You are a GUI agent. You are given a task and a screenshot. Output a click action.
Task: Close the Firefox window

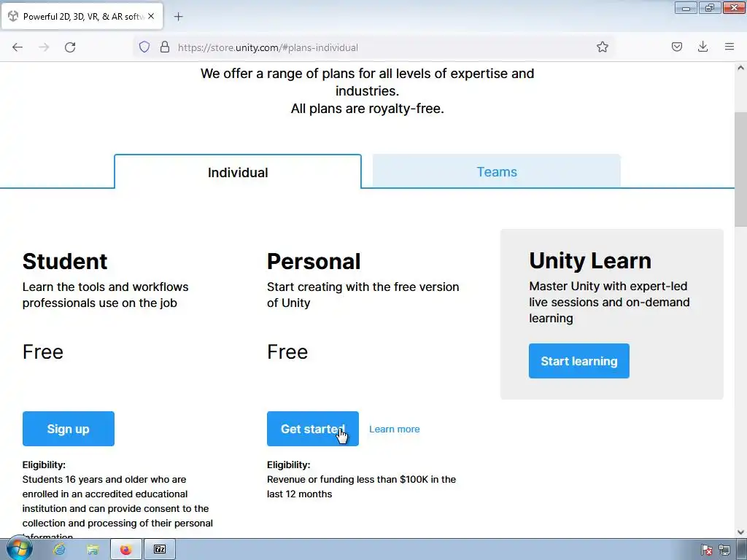click(x=734, y=7)
